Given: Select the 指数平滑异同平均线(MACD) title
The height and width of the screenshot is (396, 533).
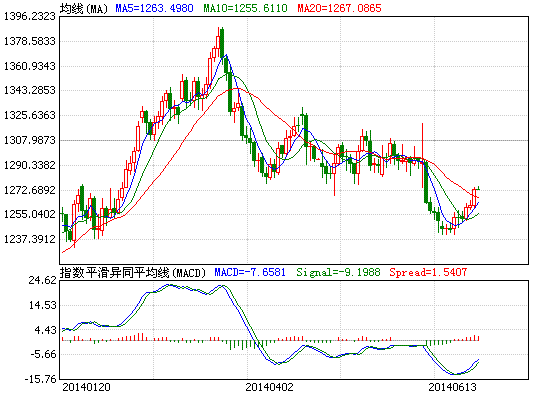Looking at the screenshot, I should [133, 273].
